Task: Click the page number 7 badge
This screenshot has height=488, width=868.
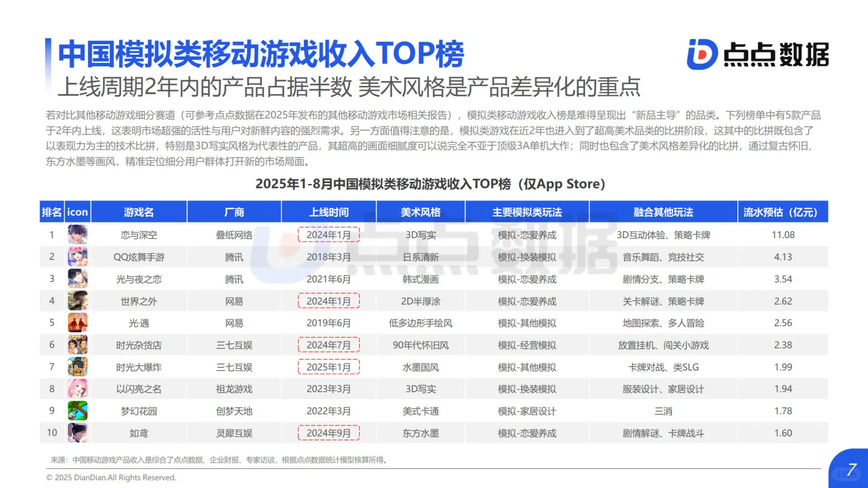Action: click(x=852, y=469)
